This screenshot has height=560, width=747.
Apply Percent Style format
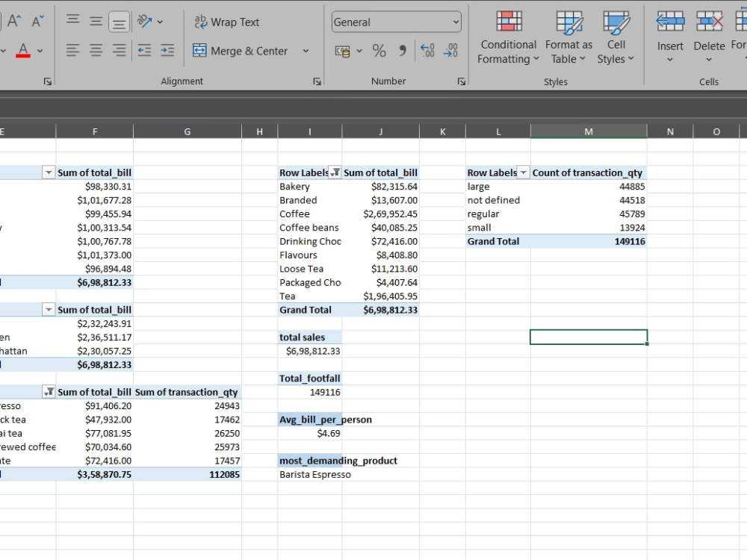pos(379,51)
